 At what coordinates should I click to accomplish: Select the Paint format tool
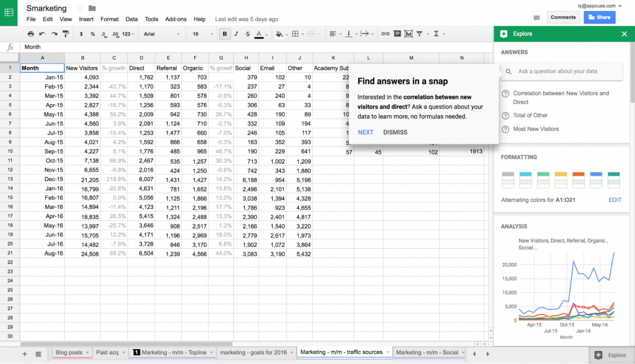point(65,34)
